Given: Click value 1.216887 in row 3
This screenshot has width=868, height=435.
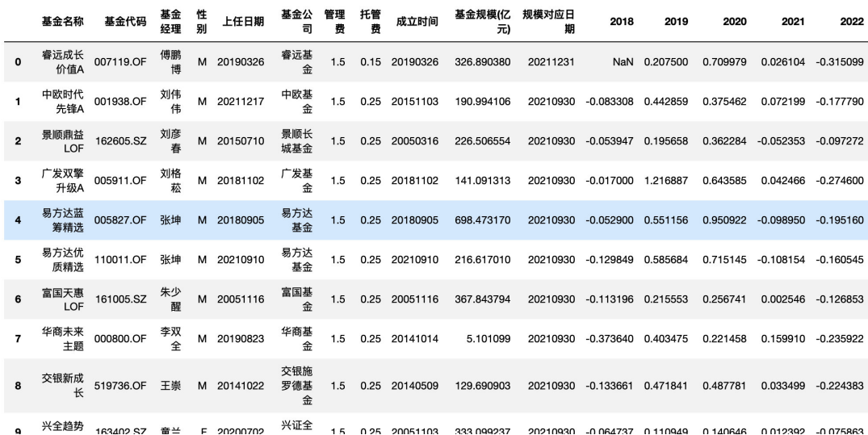Looking at the screenshot, I should tap(666, 181).
